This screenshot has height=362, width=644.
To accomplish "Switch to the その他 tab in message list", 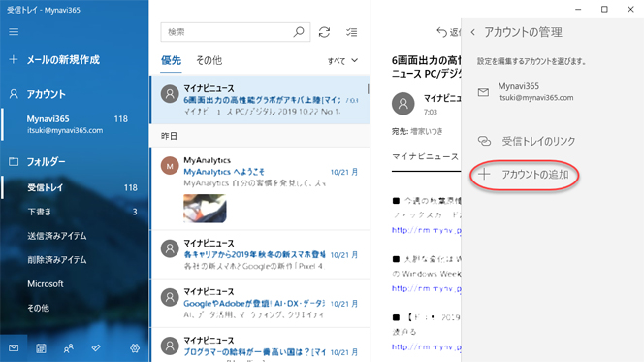I will (x=209, y=61).
